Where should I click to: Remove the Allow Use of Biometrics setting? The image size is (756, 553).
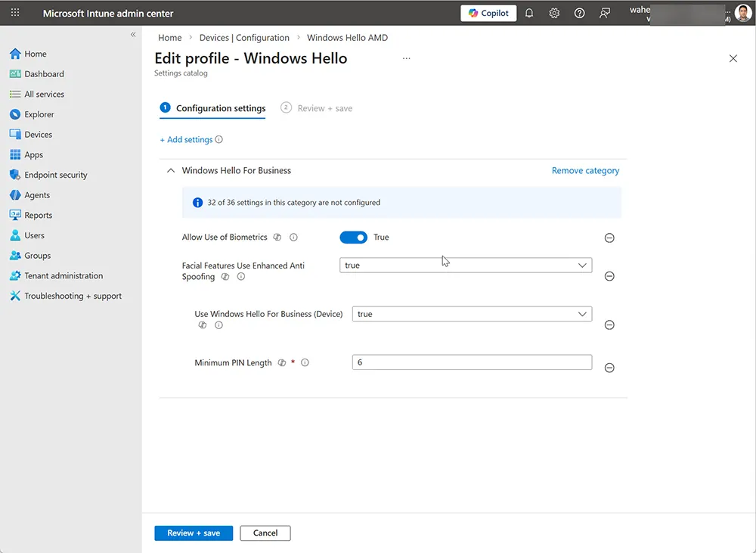[x=609, y=238]
